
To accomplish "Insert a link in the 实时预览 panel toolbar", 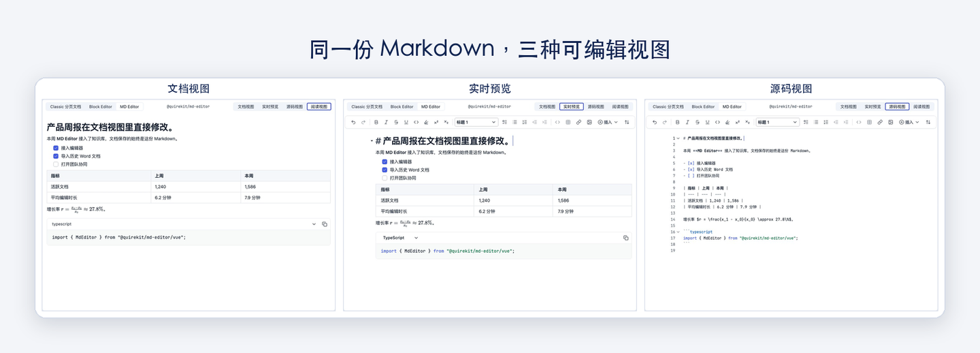I will (578, 122).
